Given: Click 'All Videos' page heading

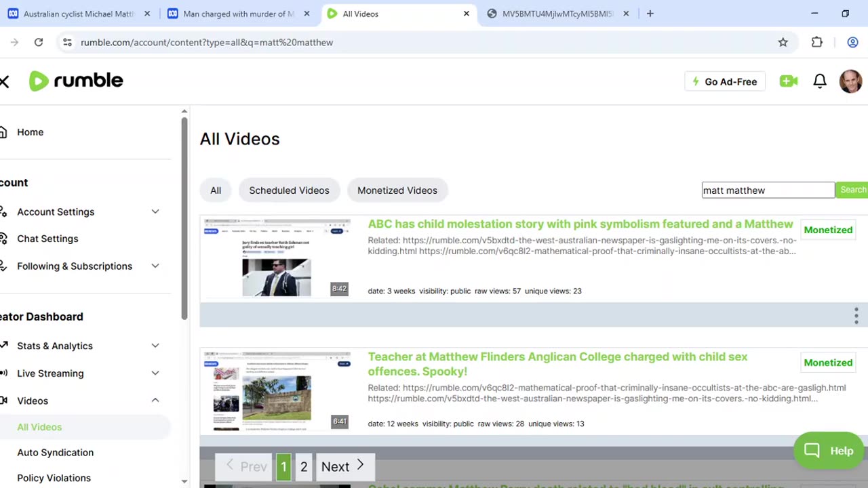Looking at the screenshot, I should (239, 139).
